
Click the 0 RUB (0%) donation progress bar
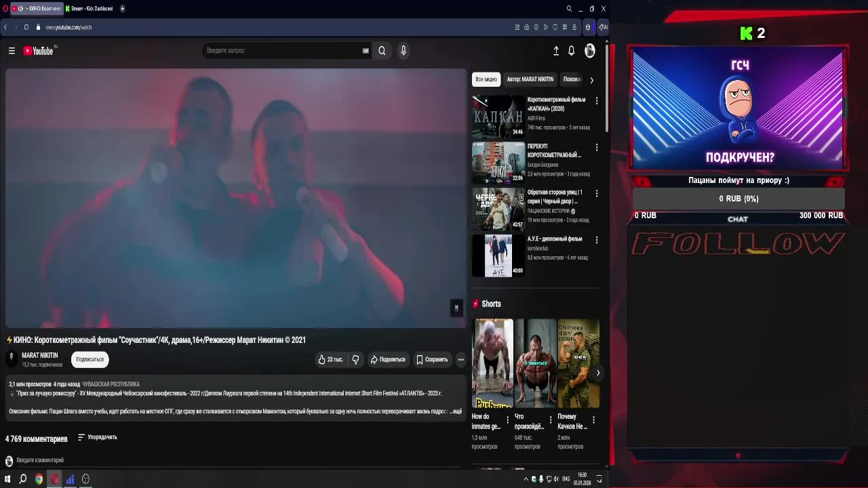[738, 199]
